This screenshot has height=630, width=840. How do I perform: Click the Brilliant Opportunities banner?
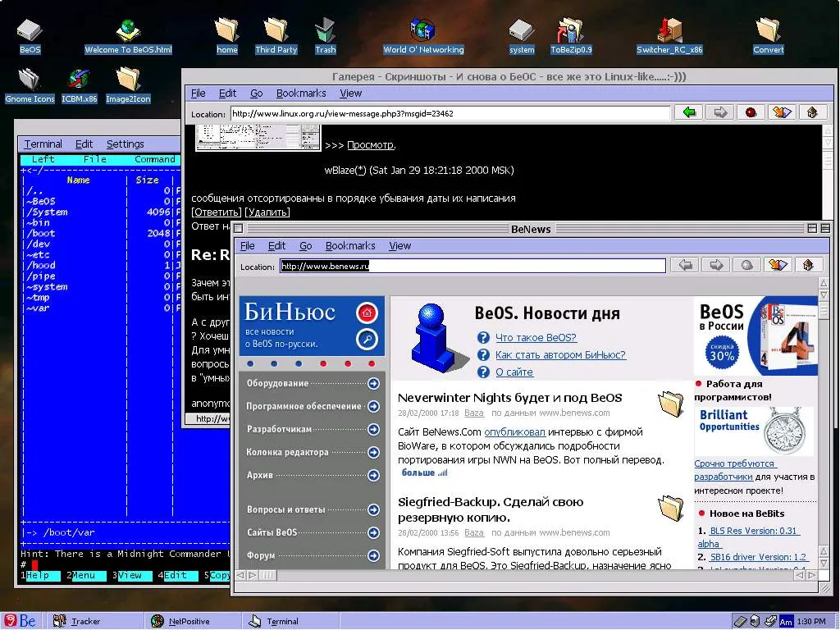point(755,431)
